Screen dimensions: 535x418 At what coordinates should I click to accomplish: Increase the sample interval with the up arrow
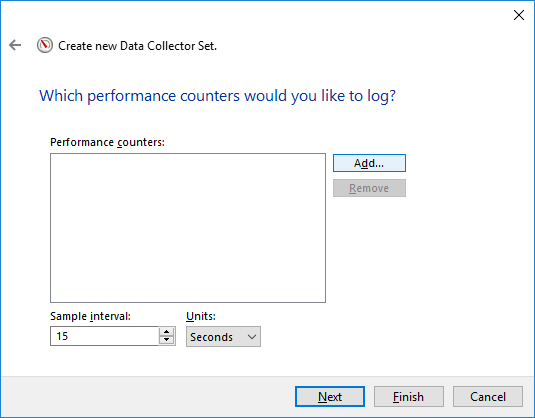coord(167,332)
